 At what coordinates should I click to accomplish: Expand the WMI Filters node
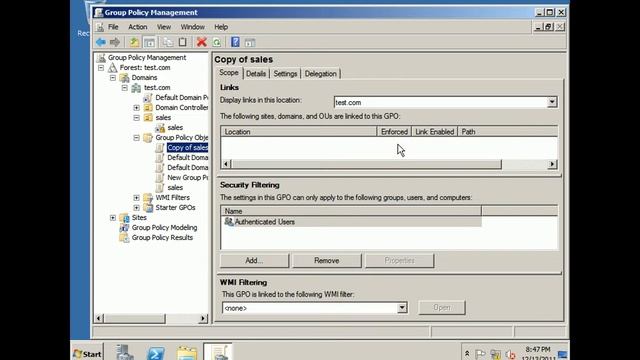(x=137, y=198)
